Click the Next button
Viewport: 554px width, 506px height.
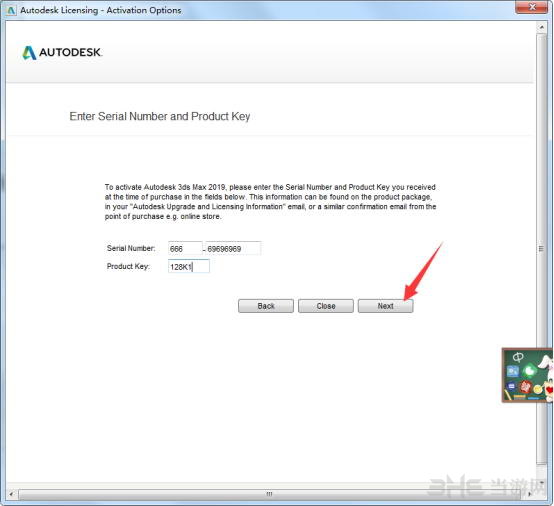(385, 306)
